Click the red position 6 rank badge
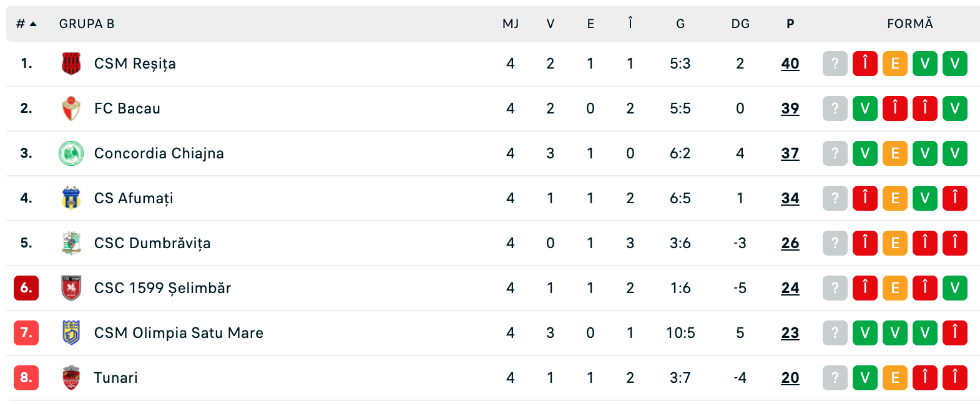980x404 pixels. click(x=26, y=288)
